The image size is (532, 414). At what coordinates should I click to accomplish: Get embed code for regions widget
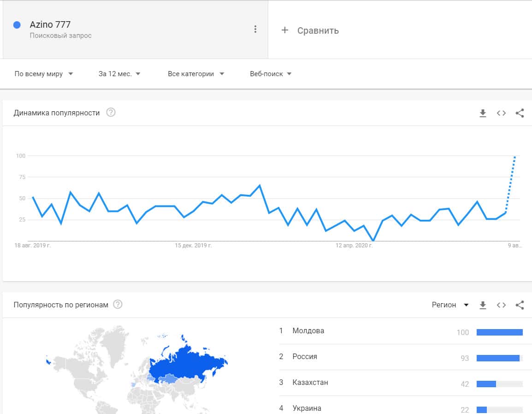pyautogui.click(x=501, y=305)
